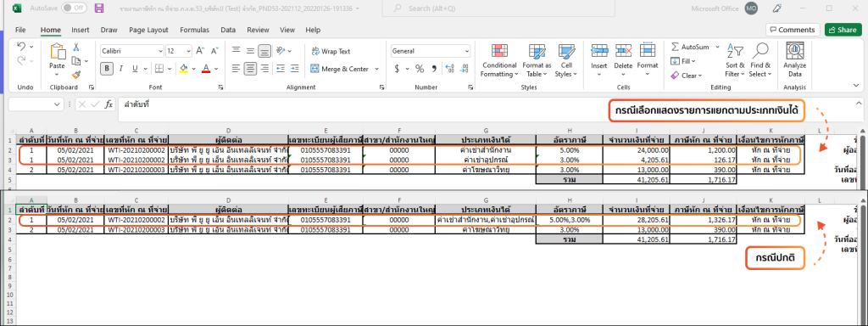Toggle Bold formatting

pos(106,69)
